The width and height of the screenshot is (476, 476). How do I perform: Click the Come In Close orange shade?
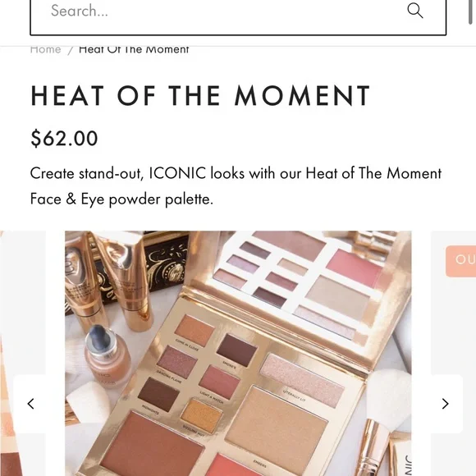pos(195,331)
